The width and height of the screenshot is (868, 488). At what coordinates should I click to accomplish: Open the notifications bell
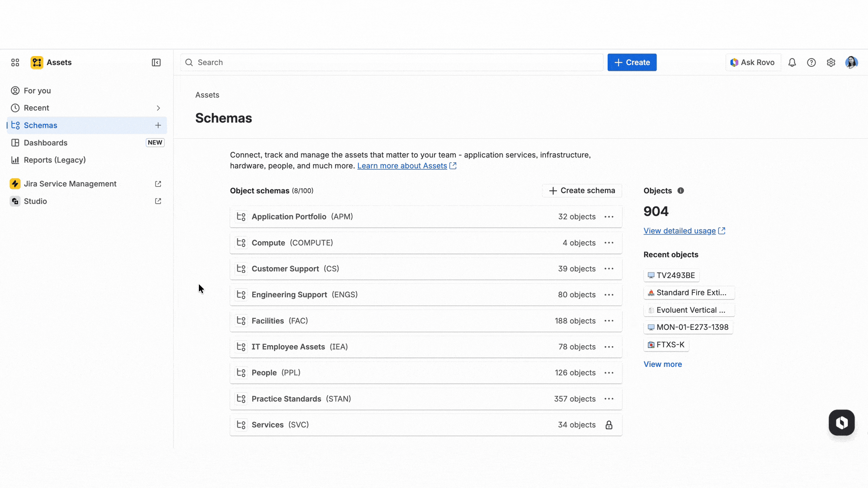pyautogui.click(x=792, y=62)
